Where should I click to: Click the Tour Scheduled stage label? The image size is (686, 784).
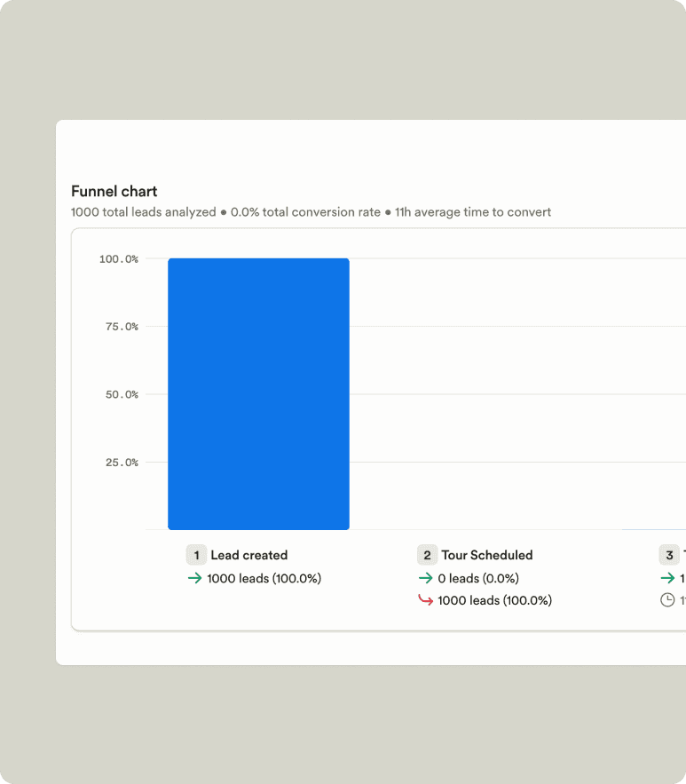(487, 554)
